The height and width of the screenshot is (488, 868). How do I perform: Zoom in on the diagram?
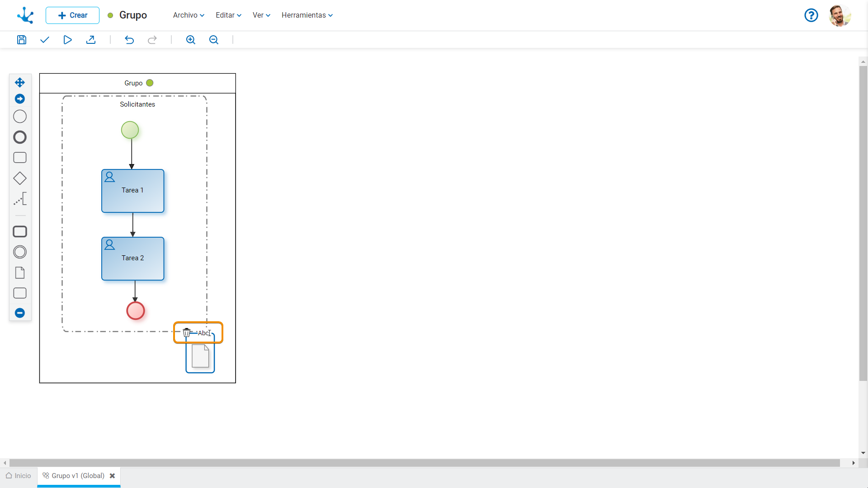(191, 40)
